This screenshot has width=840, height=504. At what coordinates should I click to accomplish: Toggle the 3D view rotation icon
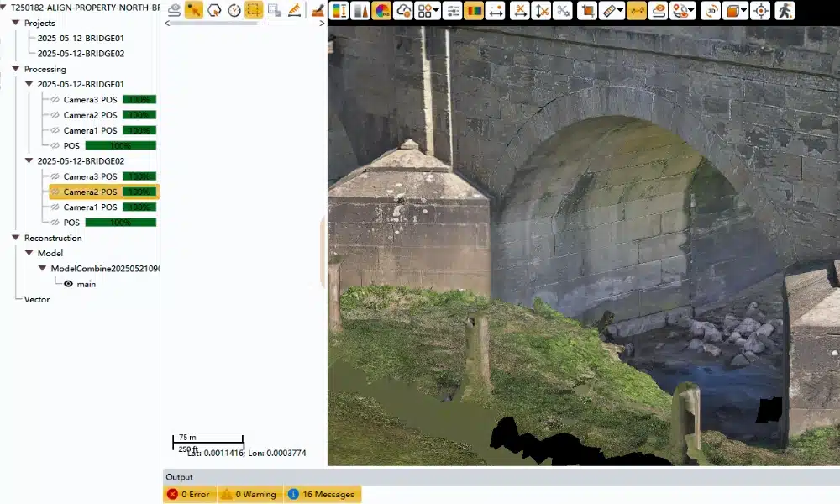click(x=711, y=11)
